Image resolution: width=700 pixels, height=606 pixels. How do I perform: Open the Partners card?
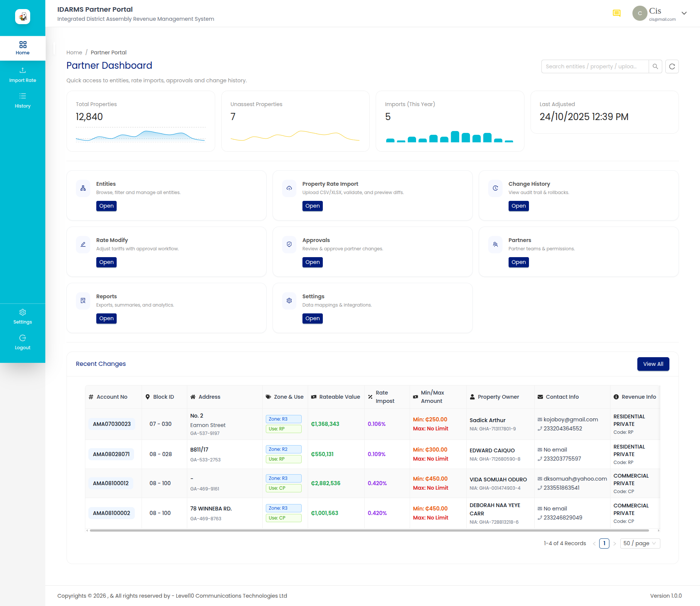(x=519, y=262)
